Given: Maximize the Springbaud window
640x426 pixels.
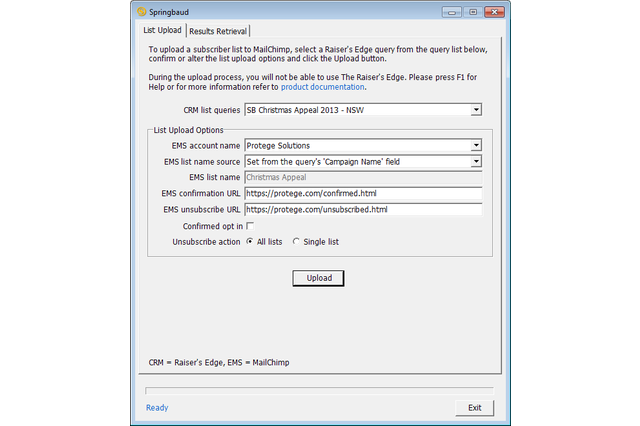Looking at the screenshot, I should (x=470, y=11).
